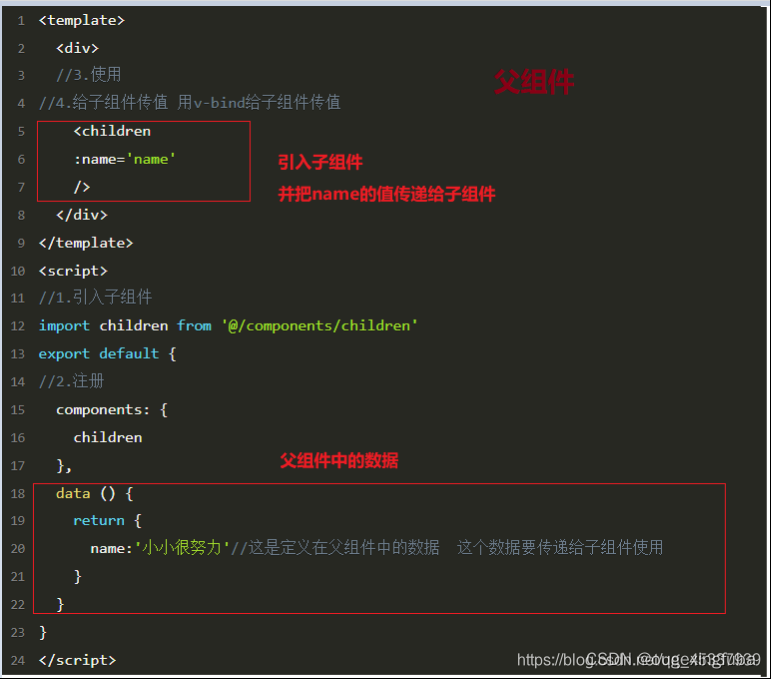Image resolution: width=771 pixels, height=679 pixels.
Task: Click the "default" keyword
Action: click(x=129, y=354)
